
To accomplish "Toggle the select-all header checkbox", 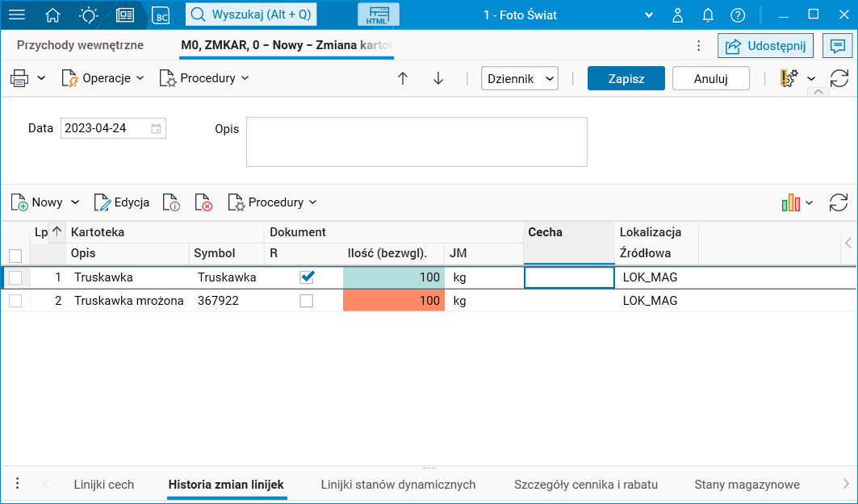I will (15, 256).
